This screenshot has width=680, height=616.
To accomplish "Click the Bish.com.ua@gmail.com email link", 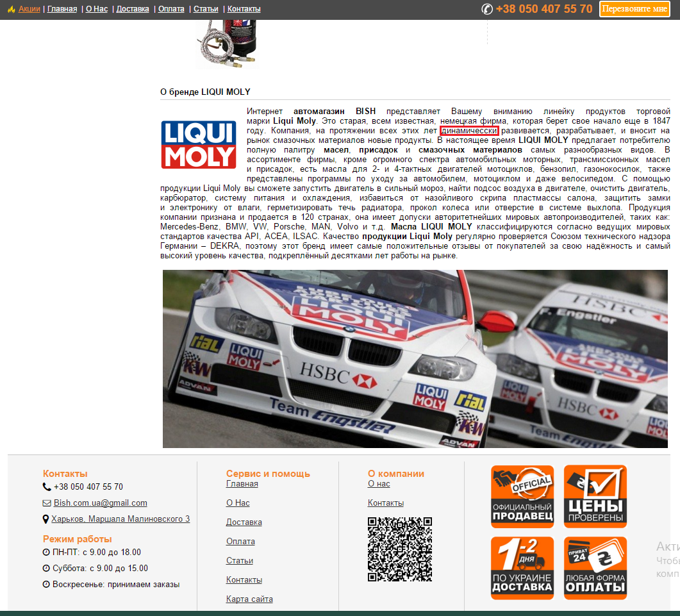I will [100, 503].
